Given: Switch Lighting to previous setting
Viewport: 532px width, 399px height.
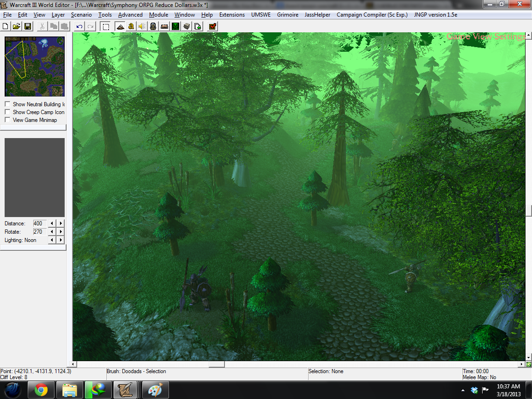Looking at the screenshot, I should 52,240.
